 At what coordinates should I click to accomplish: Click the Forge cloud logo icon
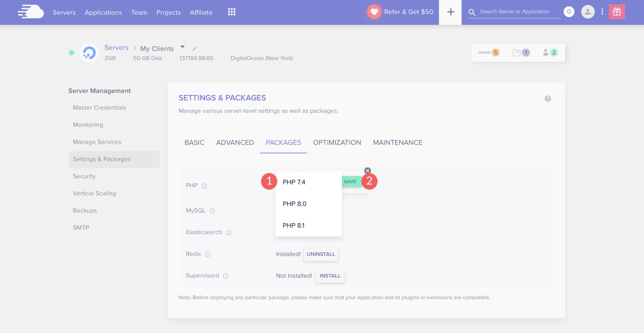30,12
